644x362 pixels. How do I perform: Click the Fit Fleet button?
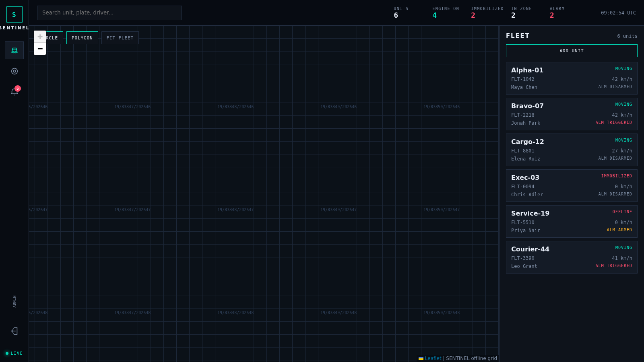[120, 38]
